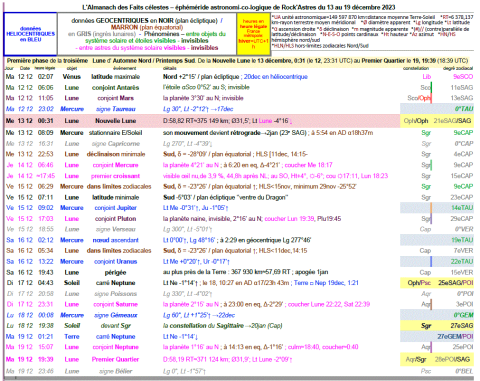Select 'conjoint Jupiter' Mercure event
This screenshot has height=381, width=480.
click(x=115, y=208)
